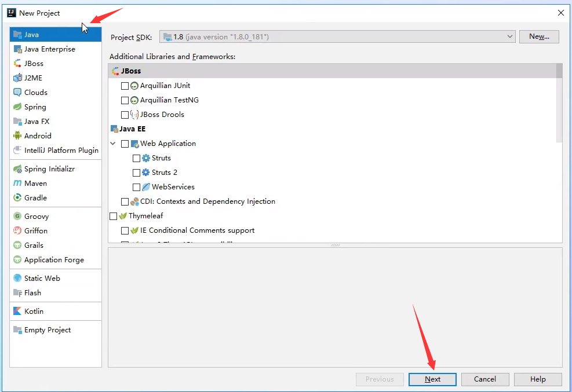Check the WebServices checkbox

pos(136,187)
